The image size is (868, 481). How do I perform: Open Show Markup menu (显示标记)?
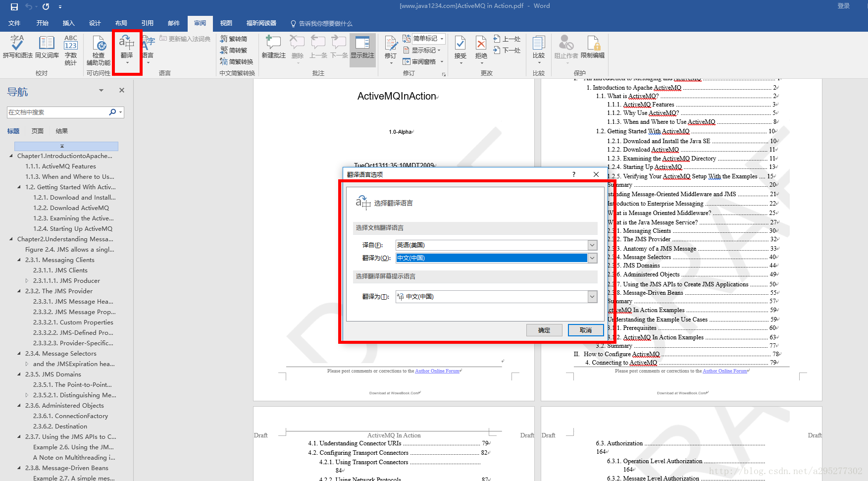pyautogui.click(x=421, y=50)
